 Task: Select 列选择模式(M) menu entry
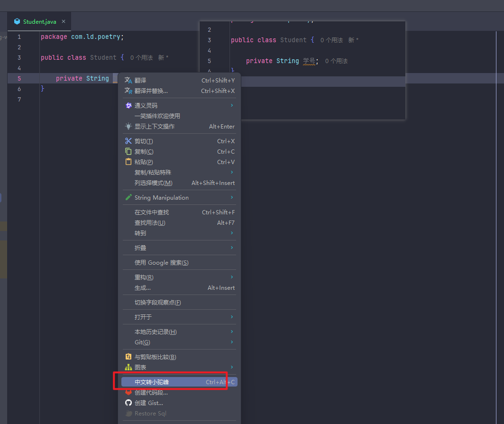point(179,183)
